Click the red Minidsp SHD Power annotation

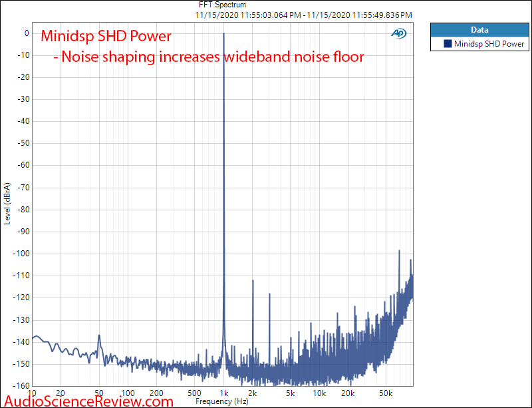(106, 36)
